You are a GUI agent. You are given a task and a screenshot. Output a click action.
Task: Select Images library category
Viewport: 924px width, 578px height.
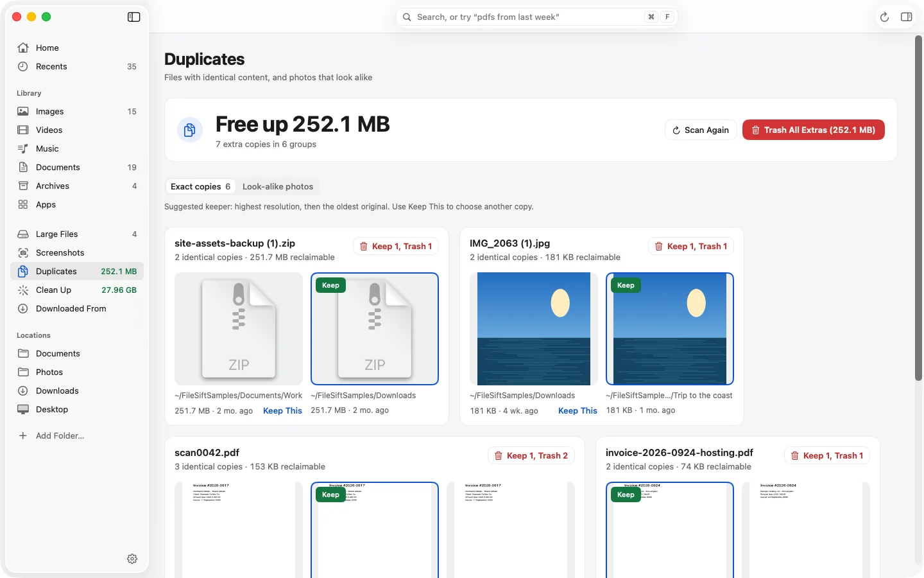point(77,111)
